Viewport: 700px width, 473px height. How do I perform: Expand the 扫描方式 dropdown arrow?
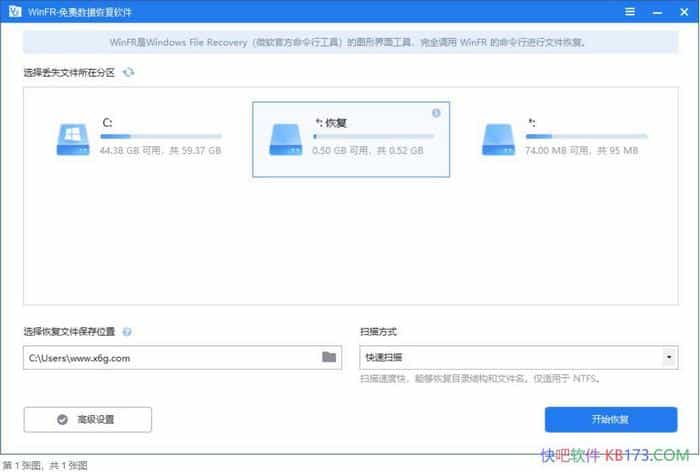point(668,357)
